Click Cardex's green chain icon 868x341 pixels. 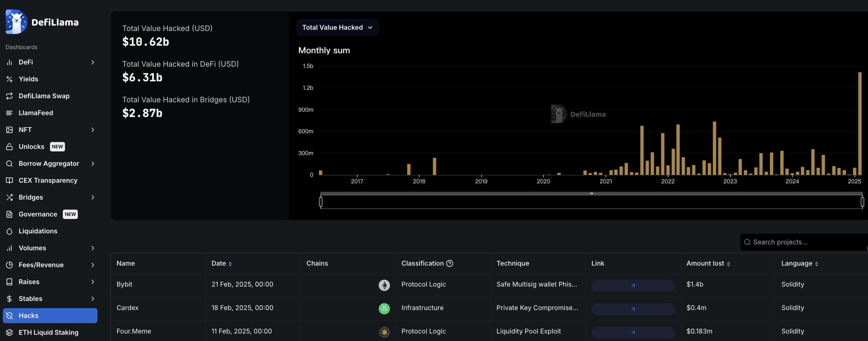[384, 308]
